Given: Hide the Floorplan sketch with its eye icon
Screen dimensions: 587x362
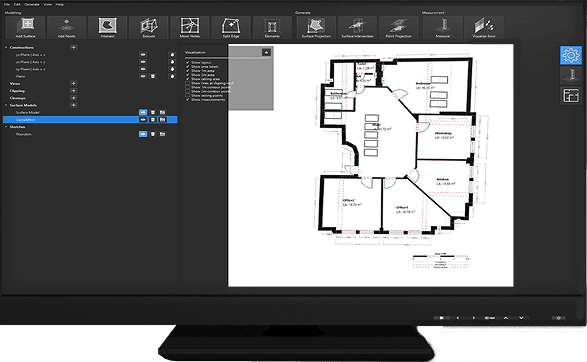Looking at the screenshot, I should tap(143, 134).
